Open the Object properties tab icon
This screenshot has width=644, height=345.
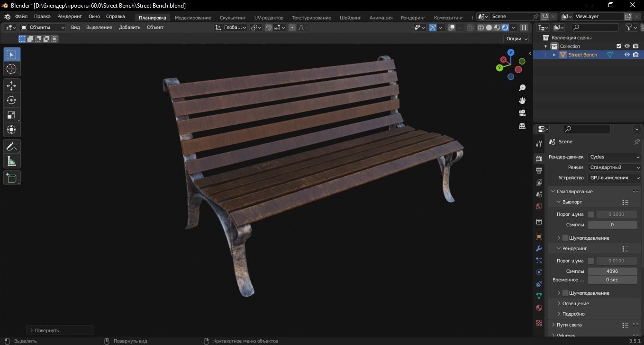pyautogui.click(x=539, y=236)
